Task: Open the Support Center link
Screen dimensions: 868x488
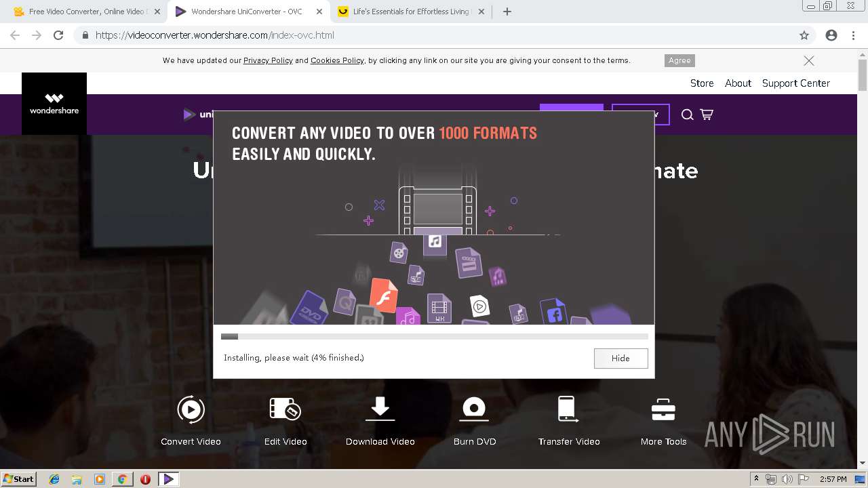Action: coord(796,83)
